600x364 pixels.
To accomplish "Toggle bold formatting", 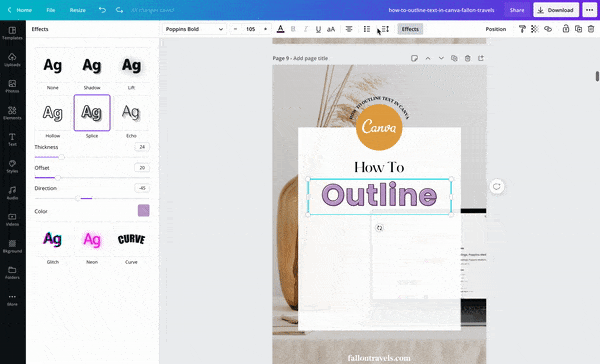I will click(293, 29).
